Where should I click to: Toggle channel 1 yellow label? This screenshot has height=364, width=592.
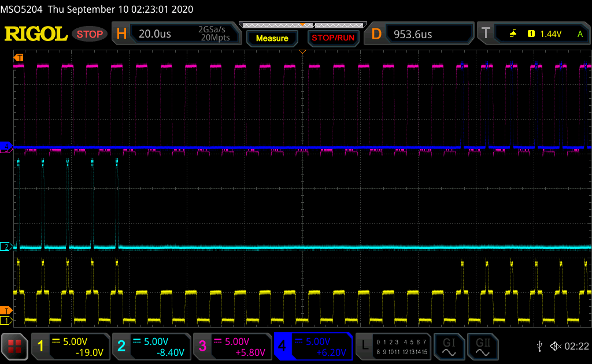click(40, 346)
